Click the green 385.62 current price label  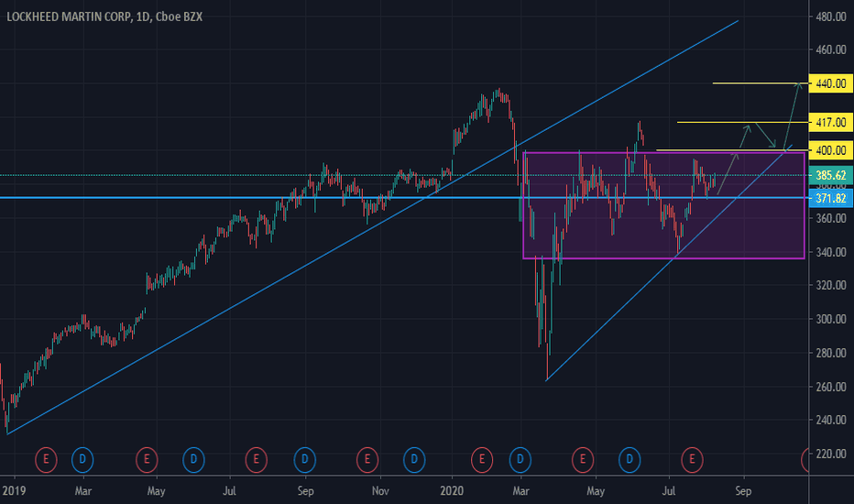click(830, 175)
